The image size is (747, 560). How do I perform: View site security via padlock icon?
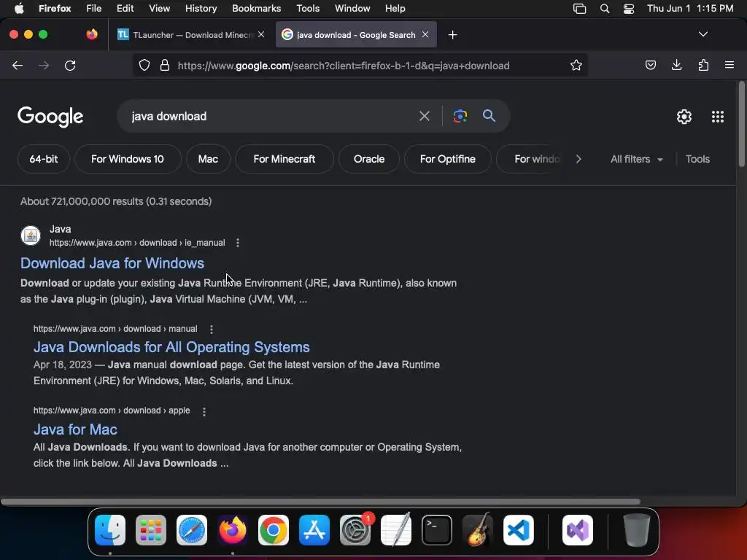(x=165, y=65)
